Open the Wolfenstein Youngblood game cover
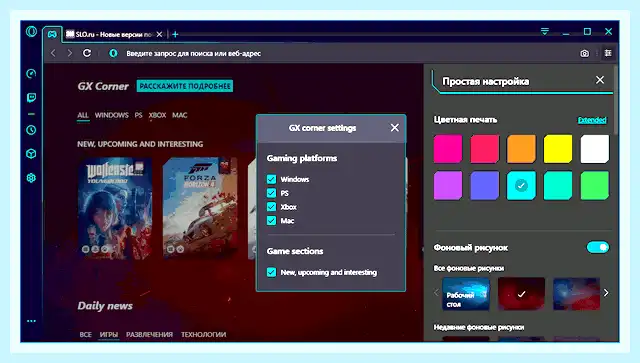Image resolution: width=640 pixels, height=363 pixels. pos(115,208)
